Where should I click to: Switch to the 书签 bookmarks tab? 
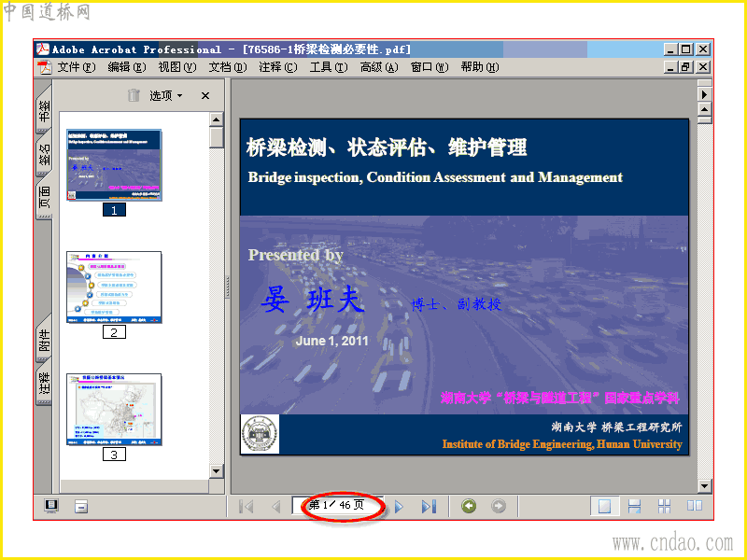[x=44, y=110]
